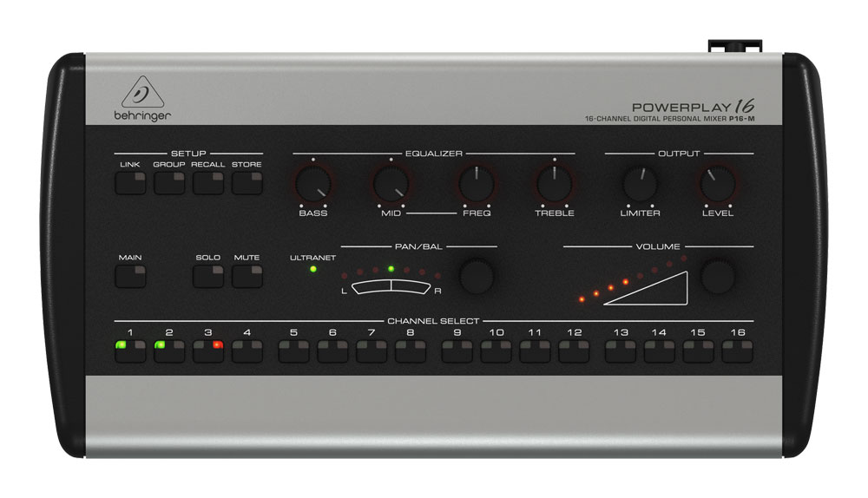Image resolution: width=868 pixels, height=498 pixels.
Task: Select channel 7 button
Action: tap(372, 351)
